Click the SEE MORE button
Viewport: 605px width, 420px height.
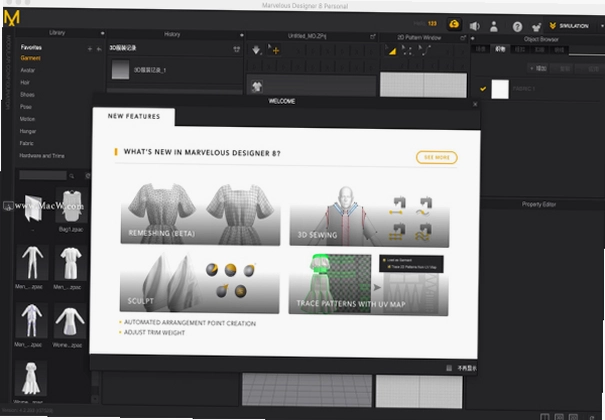(436, 157)
